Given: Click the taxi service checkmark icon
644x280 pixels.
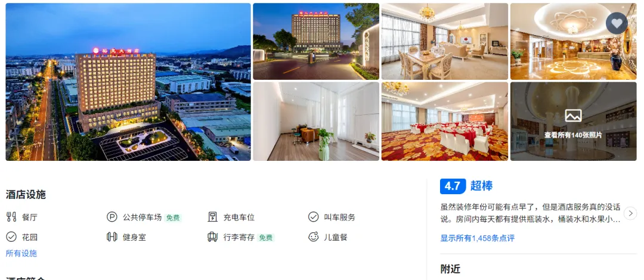Looking at the screenshot, I should [314, 217].
